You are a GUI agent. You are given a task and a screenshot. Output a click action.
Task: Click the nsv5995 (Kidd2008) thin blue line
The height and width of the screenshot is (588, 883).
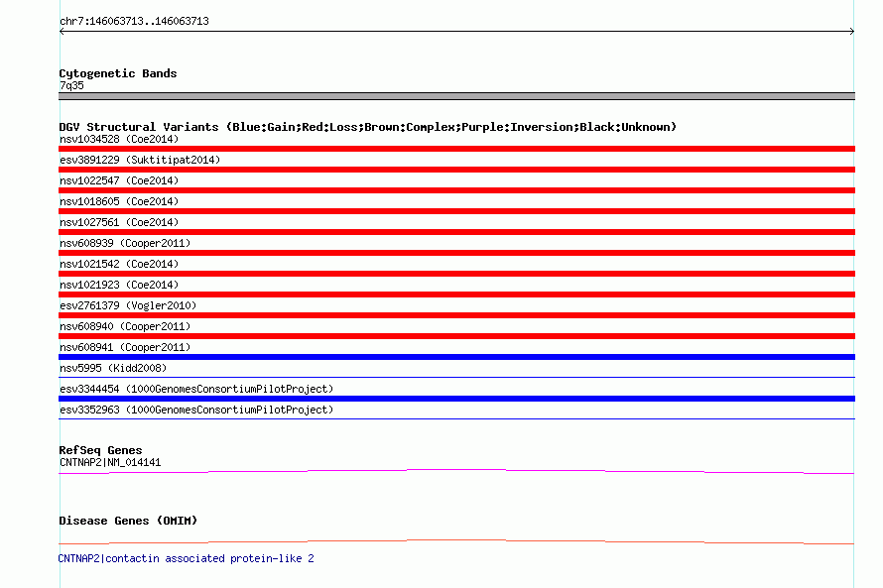pos(456,377)
